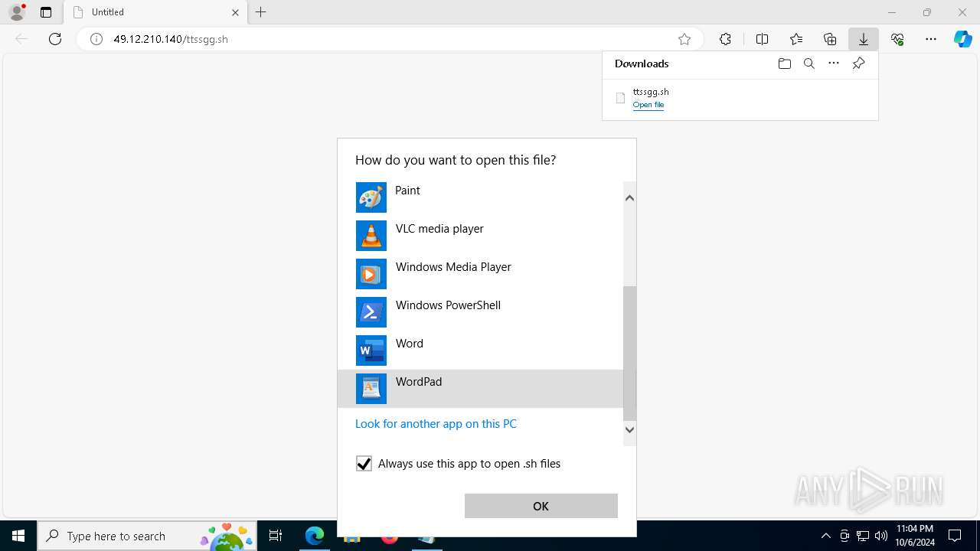Open network status tray icon

(863, 536)
